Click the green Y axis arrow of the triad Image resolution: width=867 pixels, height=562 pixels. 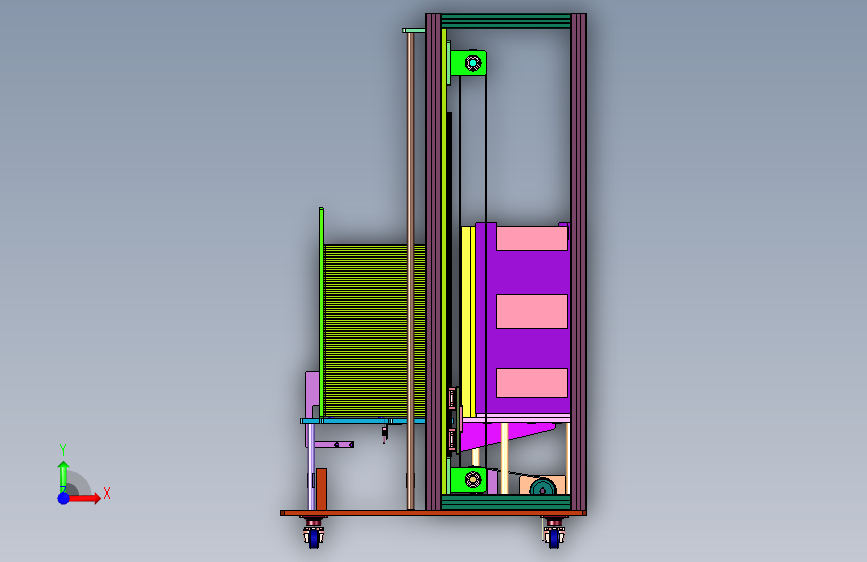[x=63, y=476]
